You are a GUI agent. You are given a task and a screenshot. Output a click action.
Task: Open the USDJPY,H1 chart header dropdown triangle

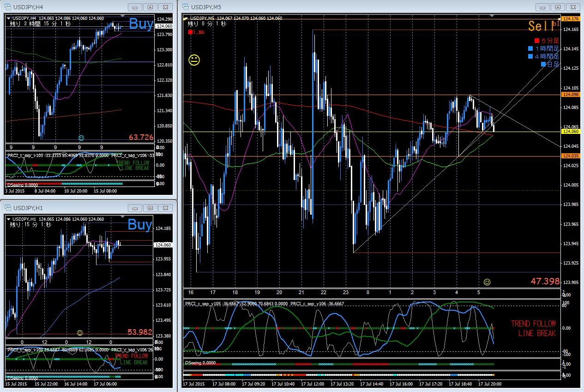(9, 219)
